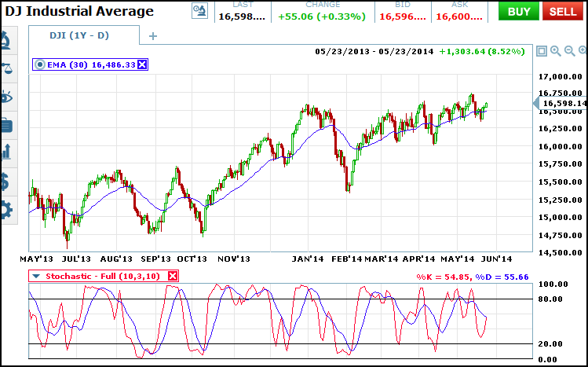Viewport: 588px width, 367px height.
Task: Remove the Stochastic - Full indicator
Action: 173,276
